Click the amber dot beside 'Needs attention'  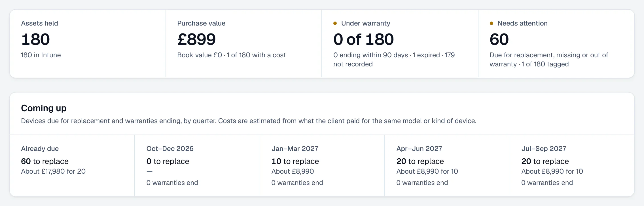pyautogui.click(x=492, y=23)
